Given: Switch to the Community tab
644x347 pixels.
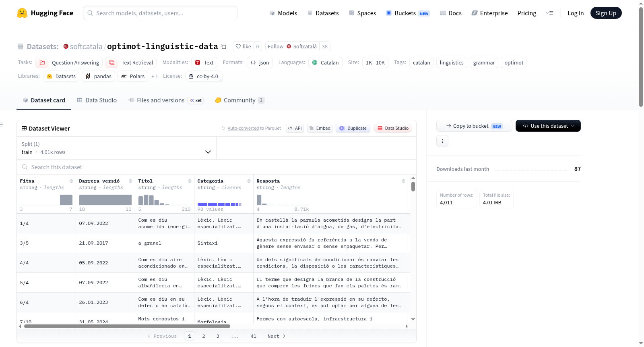Looking at the screenshot, I should click(x=239, y=100).
